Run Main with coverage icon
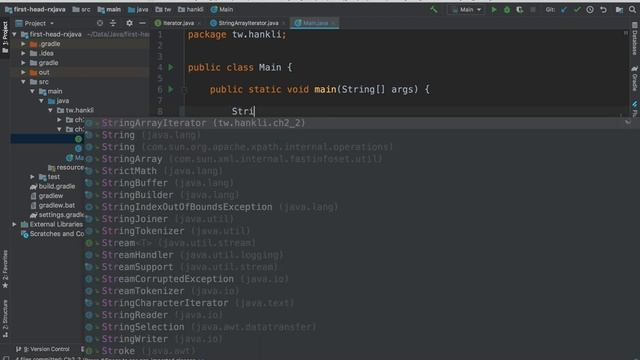Screen dimensions: 640x360 [x=520, y=9]
